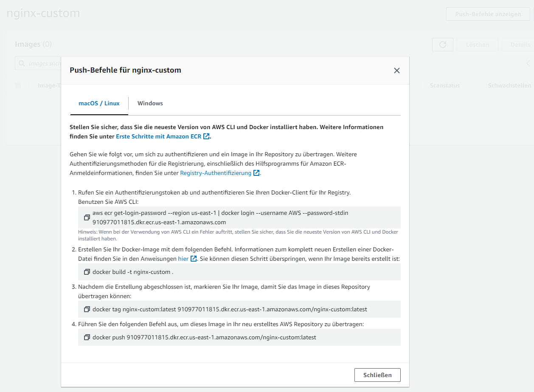534x392 pixels.
Task: Click external-link icon beside Registry-Authentifizierung
Action: (x=256, y=173)
